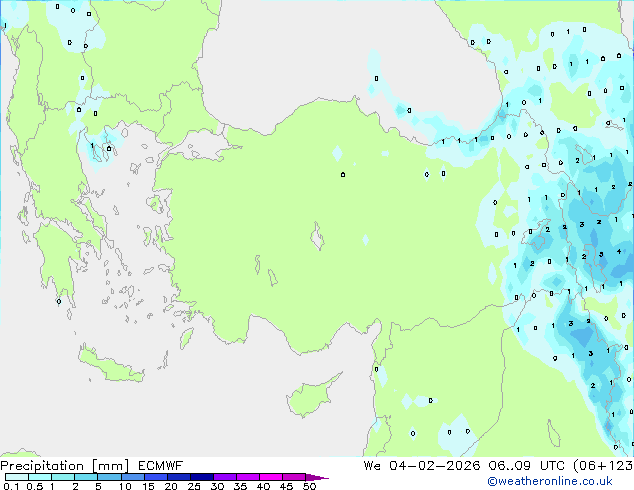Click the 15–20 mm legend swatch
The image size is (634, 490).
tap(155, 477)
